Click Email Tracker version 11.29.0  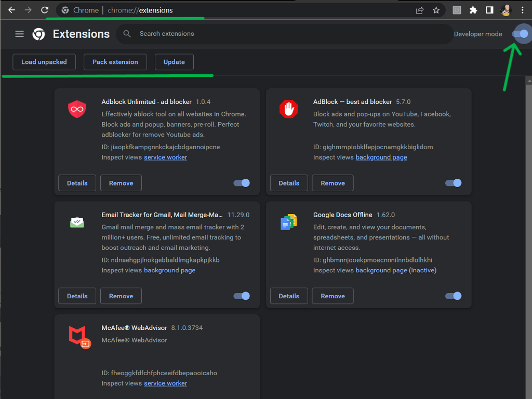[238, 215]
